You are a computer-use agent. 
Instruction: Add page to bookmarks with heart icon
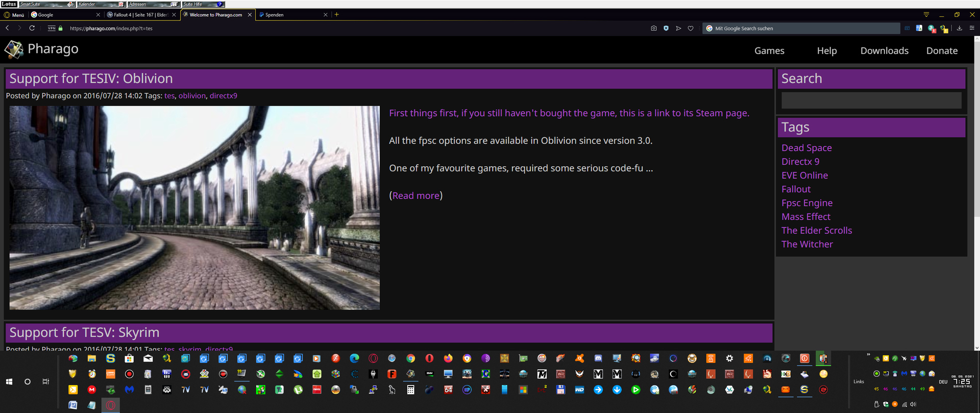[691, 29]
